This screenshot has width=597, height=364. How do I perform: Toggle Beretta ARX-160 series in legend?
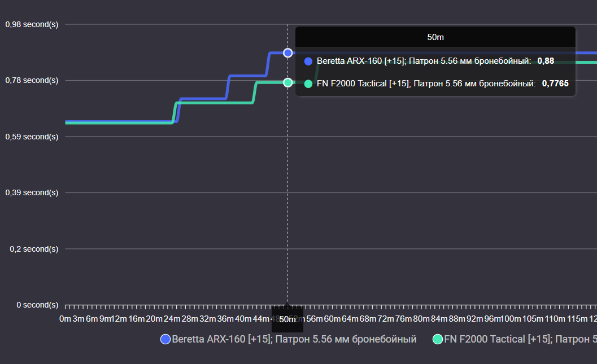[289, 339]
